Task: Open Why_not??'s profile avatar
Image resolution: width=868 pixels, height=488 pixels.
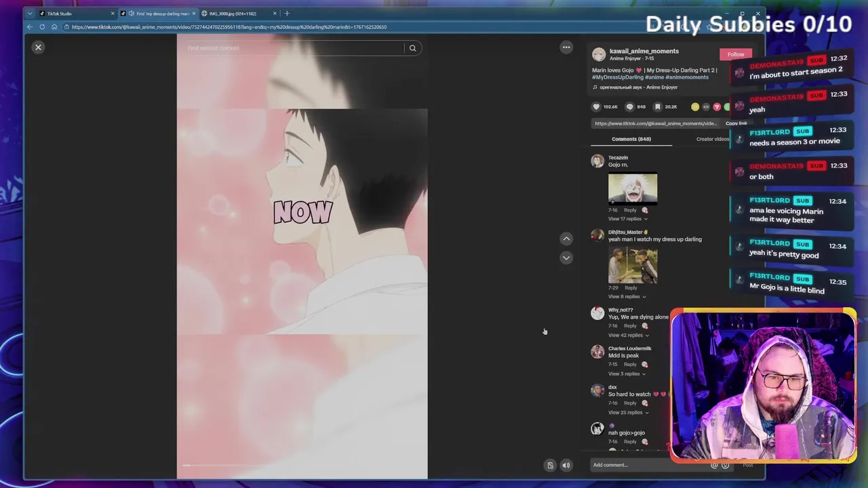Action: tap(597, 313)
